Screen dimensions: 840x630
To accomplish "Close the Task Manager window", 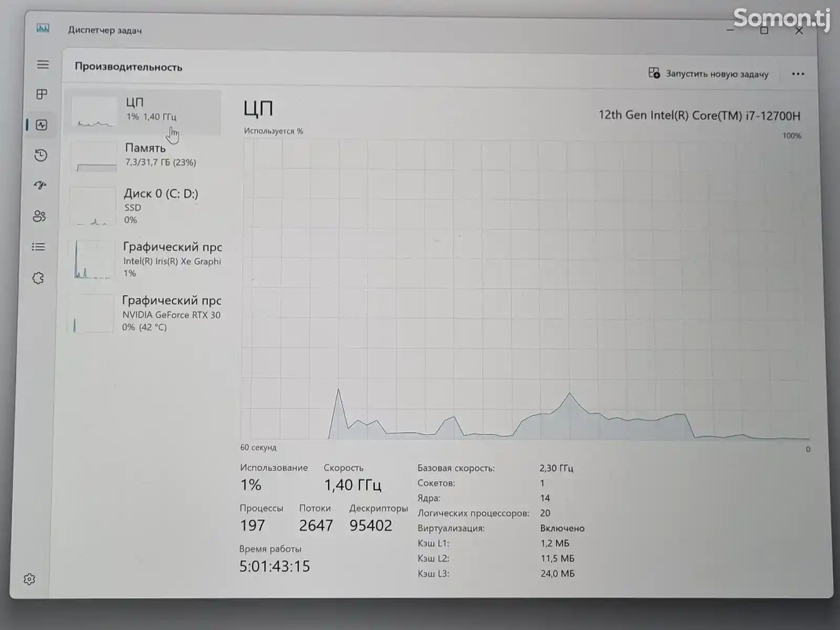I will click(799, 31).
